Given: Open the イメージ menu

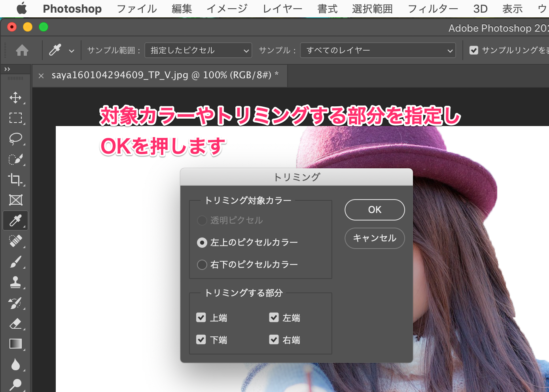Looking at the screenshot, I should (x=227, y=9).
